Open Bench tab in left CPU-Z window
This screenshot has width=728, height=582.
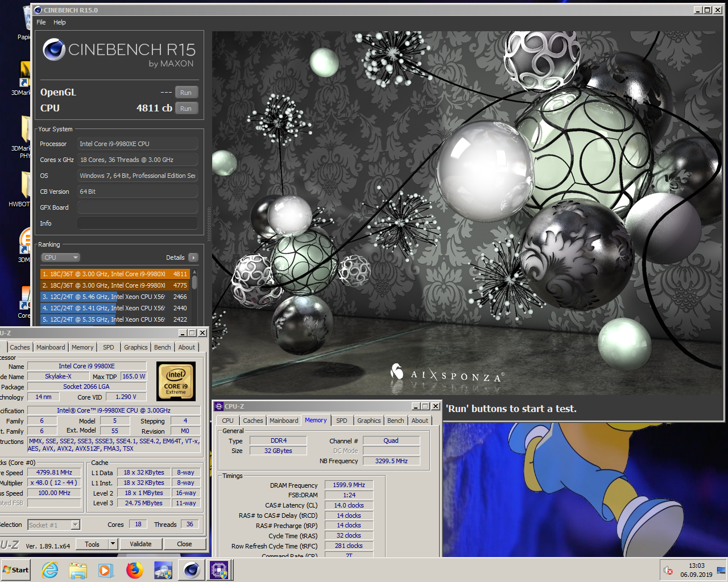pos(162,347)
